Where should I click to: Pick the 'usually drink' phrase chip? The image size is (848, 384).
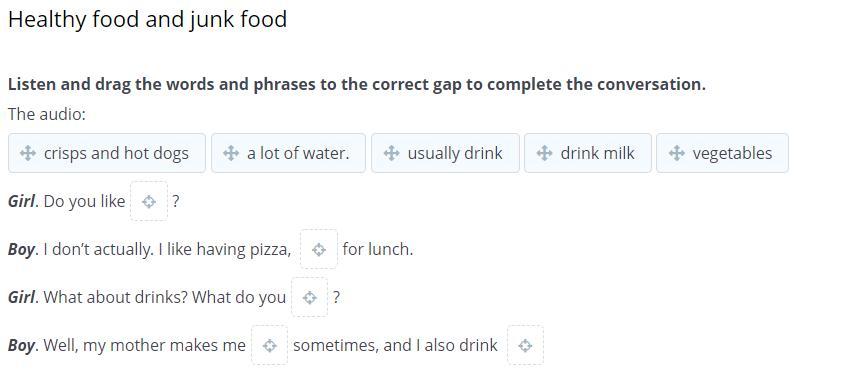tap(445, 153)
